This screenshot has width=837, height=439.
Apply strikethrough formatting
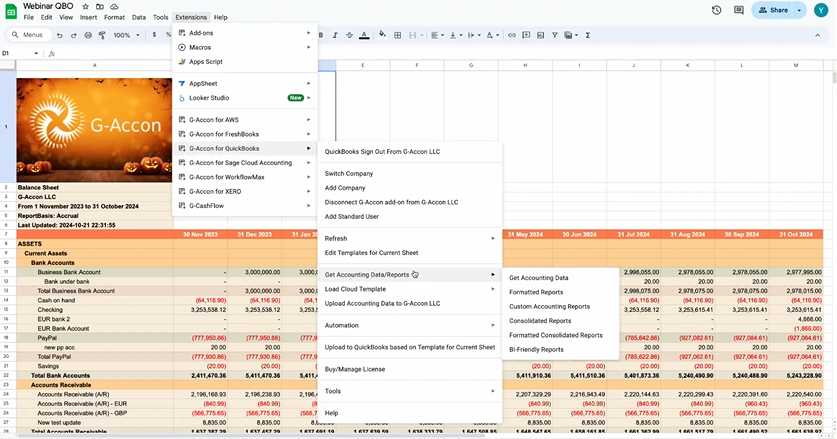349,35
